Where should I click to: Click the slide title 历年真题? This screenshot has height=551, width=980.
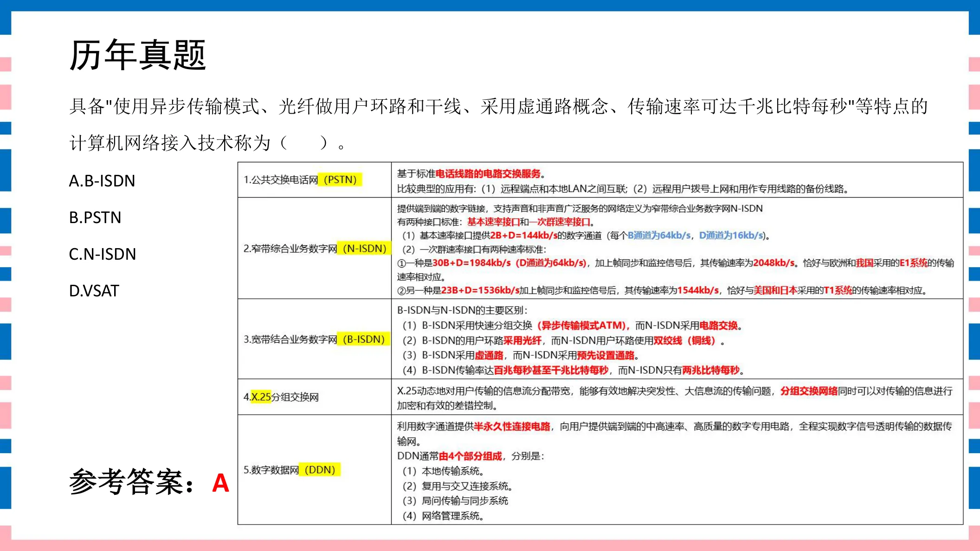(x=137, y=55)
